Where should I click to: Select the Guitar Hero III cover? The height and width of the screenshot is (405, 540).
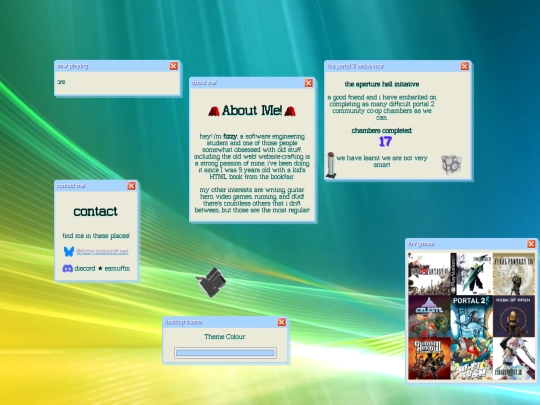[429, 359]
